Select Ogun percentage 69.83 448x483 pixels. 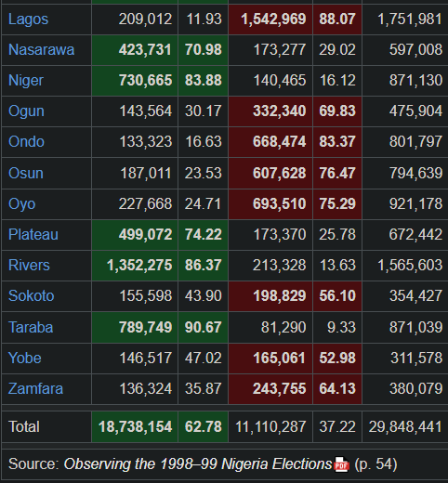[x=337, y=111]
